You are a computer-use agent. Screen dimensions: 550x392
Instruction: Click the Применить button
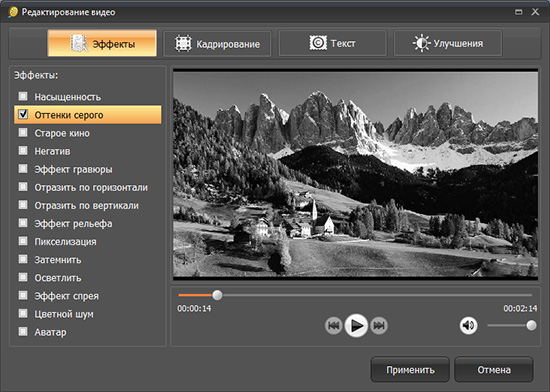(410, 370)
